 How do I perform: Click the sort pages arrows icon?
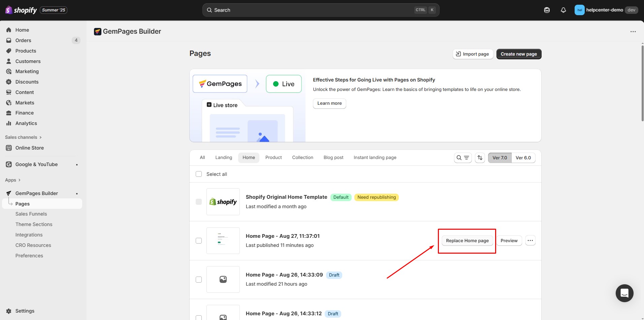tap(480, 158)
